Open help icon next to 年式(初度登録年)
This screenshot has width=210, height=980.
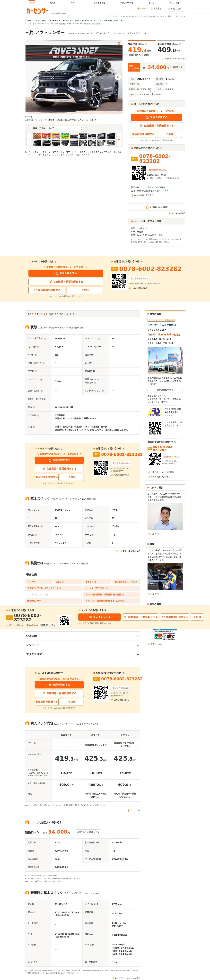[45, 338]
